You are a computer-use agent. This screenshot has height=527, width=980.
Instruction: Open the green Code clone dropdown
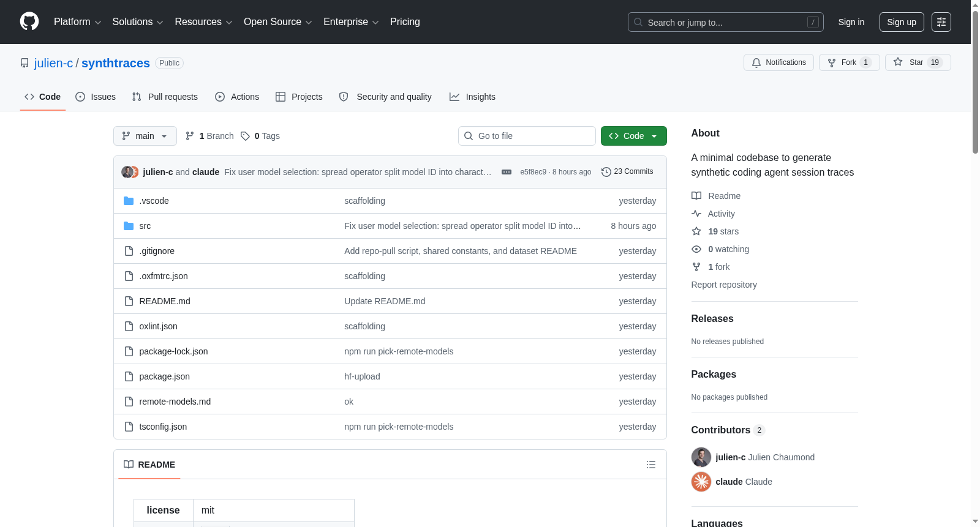click(x=634, y=136)
